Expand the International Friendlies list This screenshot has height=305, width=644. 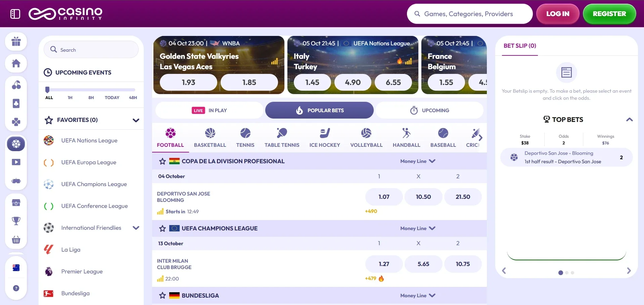click(x=136, y=228)
